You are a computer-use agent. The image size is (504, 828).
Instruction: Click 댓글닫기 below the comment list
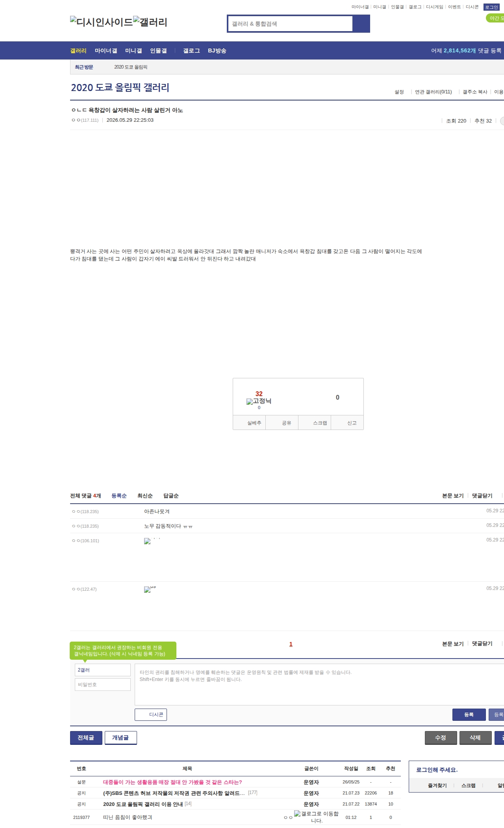[482, 644]
